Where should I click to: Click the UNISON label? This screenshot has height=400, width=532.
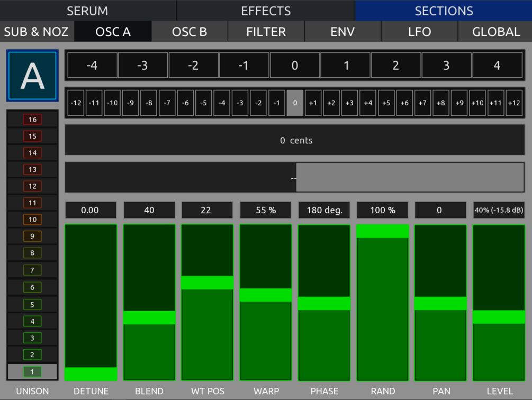pos(32,391)
